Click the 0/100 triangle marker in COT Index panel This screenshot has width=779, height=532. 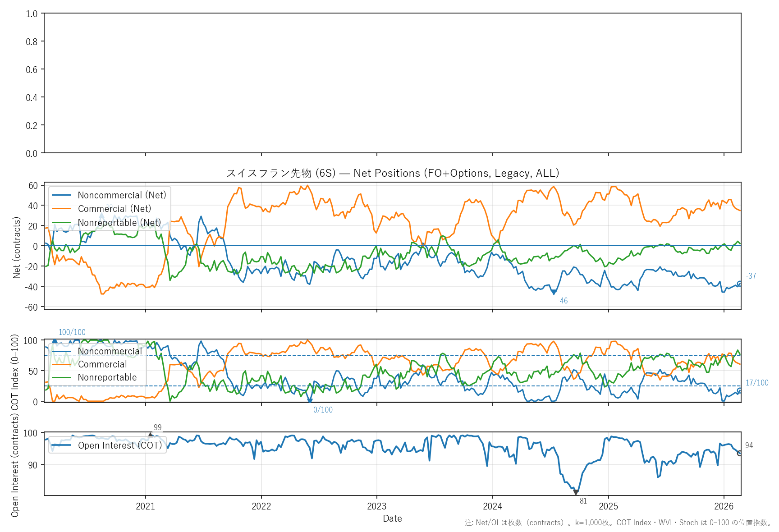point(310,400)
